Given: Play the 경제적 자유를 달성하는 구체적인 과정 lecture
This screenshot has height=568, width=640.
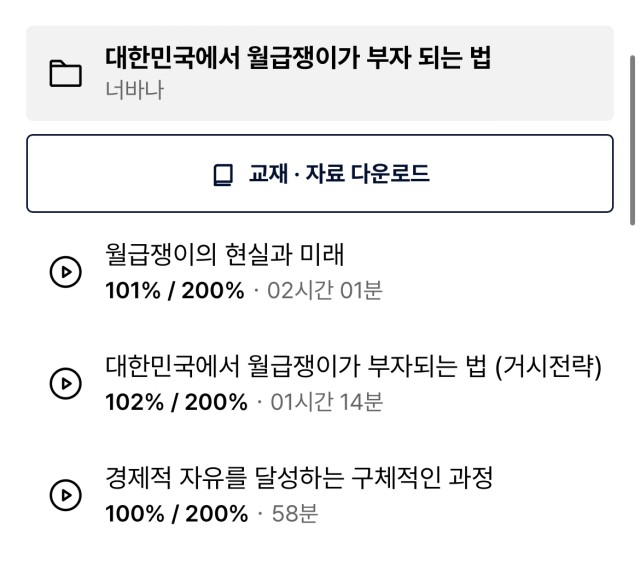Looking at the screenshot, I should (x=66, y=495).
